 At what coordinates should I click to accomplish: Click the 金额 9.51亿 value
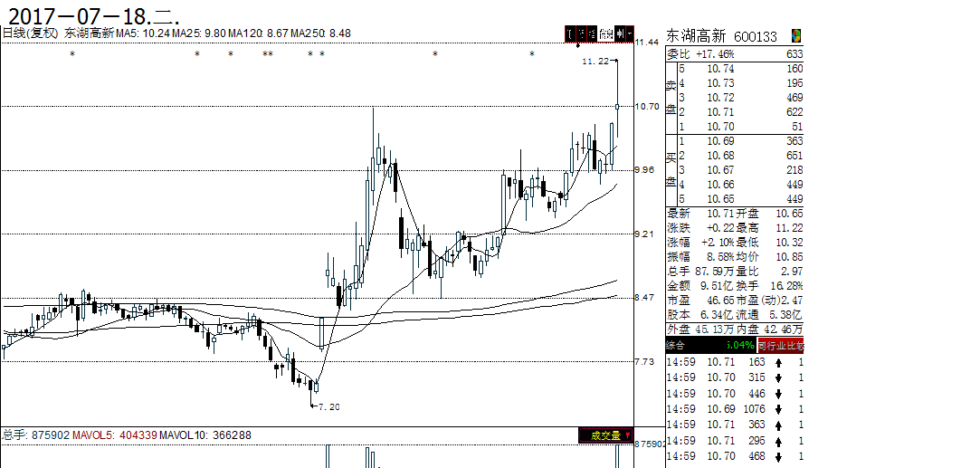(x=718, y=285)
